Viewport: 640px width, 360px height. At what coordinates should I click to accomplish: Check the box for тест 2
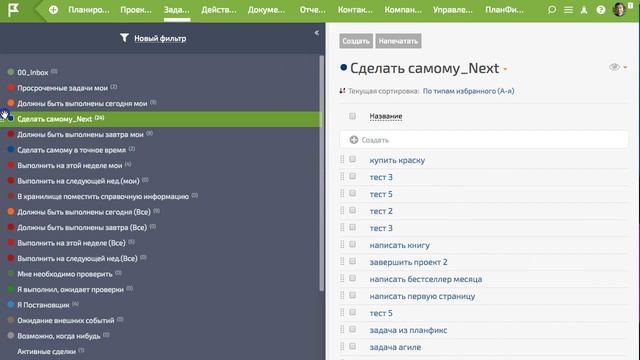[x=352, y=210]
